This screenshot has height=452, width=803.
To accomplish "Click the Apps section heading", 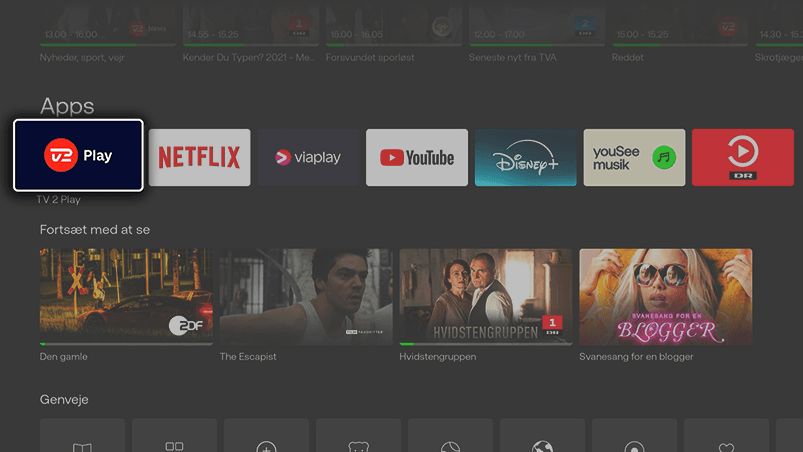I will 67,106.
